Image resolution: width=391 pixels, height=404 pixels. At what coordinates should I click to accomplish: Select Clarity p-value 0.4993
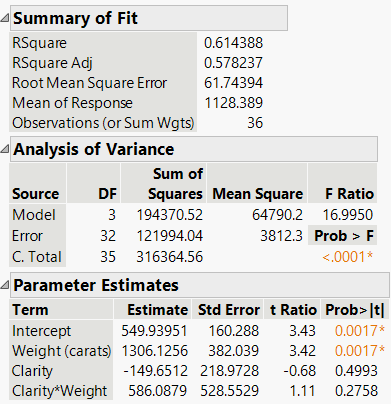(356, 371)
